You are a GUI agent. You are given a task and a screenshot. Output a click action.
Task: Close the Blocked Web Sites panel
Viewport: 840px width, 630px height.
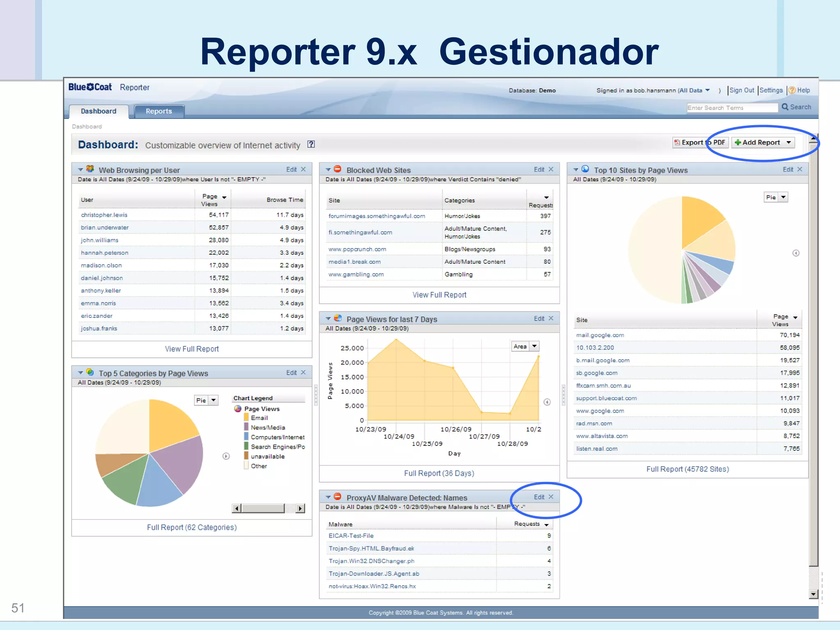(551, 169)
